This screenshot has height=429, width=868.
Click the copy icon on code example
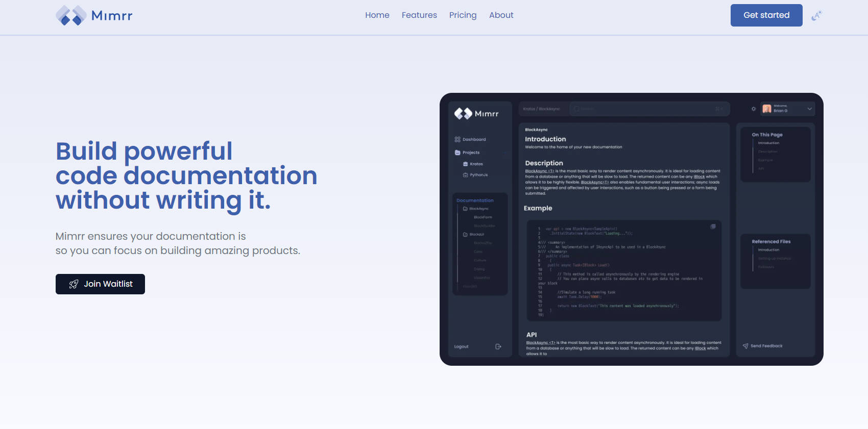pos(713,226)
